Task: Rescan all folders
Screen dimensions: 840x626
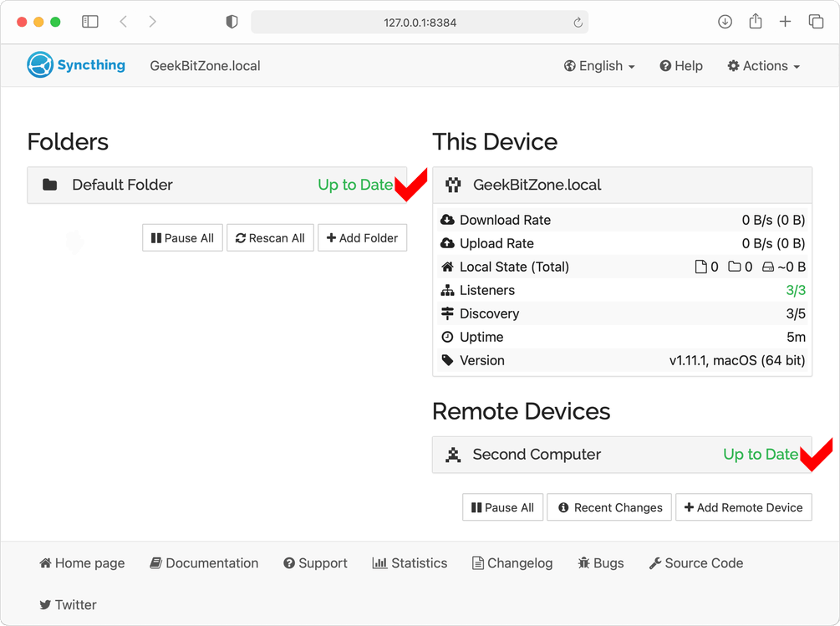Action: click(x=270, y=237)
